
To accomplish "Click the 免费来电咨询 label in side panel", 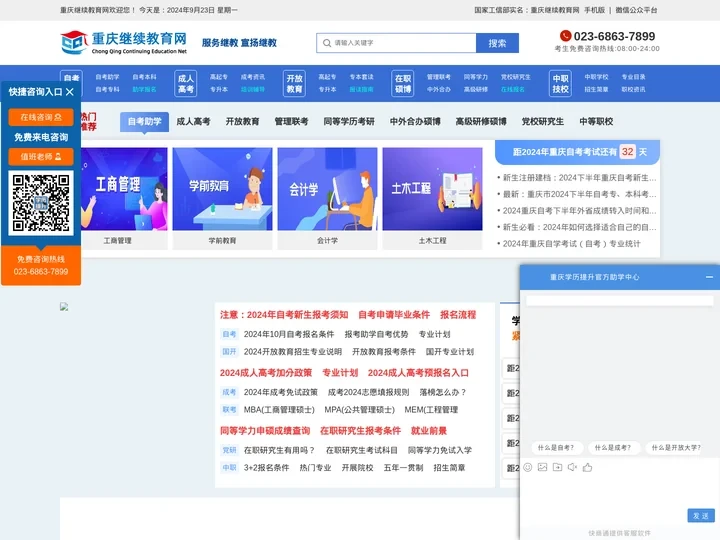I will point(41,137).
